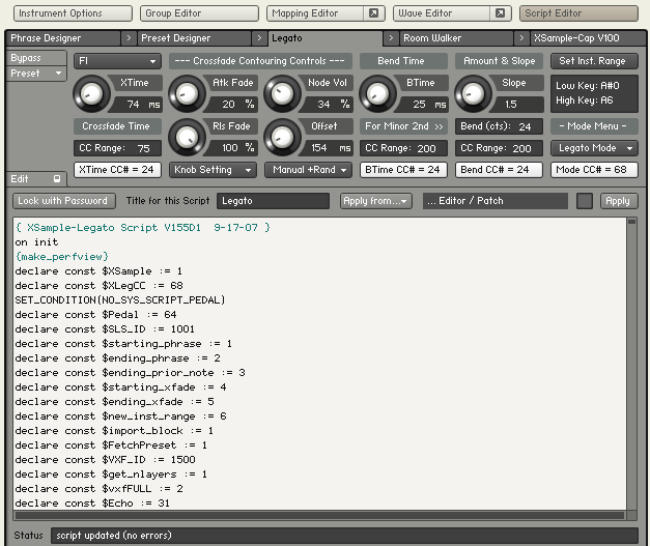The height and width of the screenshot is (546, 650).
Task: Click the BTime knob
Action: pos(378,94)
